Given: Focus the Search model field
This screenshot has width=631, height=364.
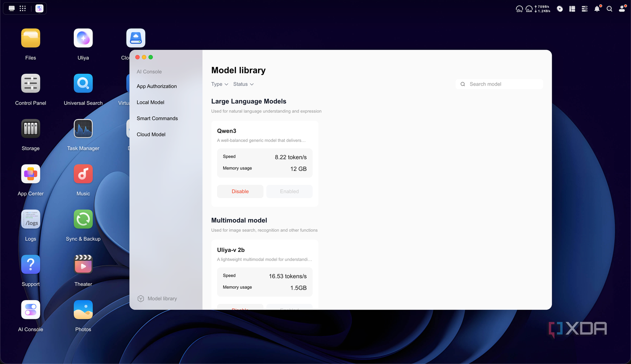Looking at the screenshot, I should coord(499,84).
